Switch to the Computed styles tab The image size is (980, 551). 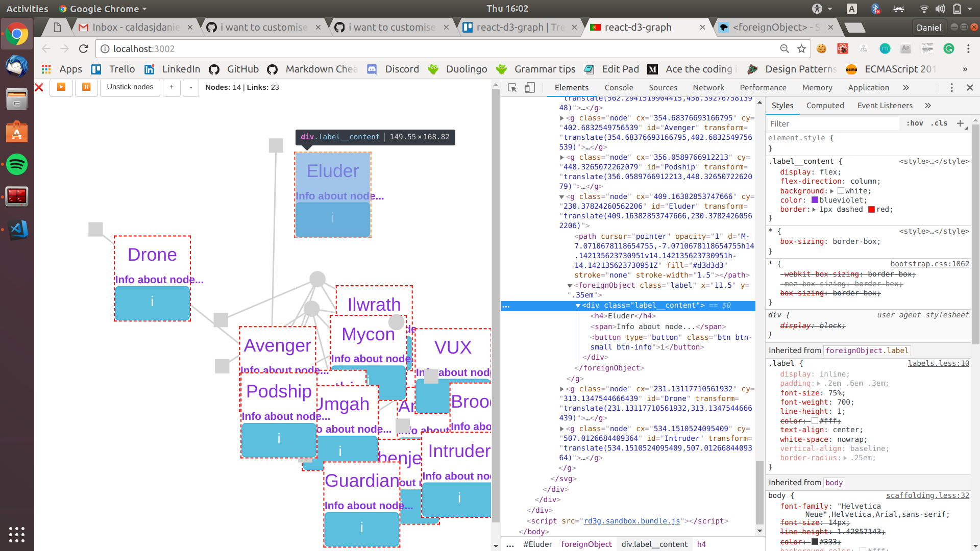pos(825,106)
